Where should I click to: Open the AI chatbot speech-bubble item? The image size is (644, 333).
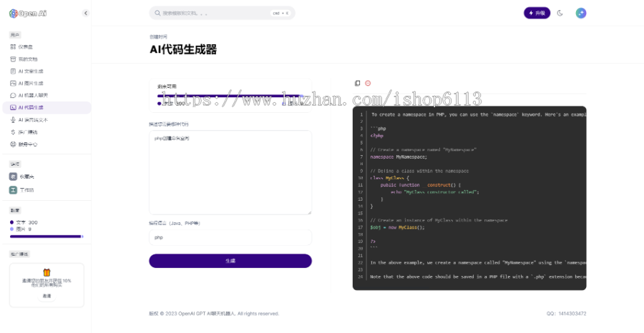click(47, 95)
